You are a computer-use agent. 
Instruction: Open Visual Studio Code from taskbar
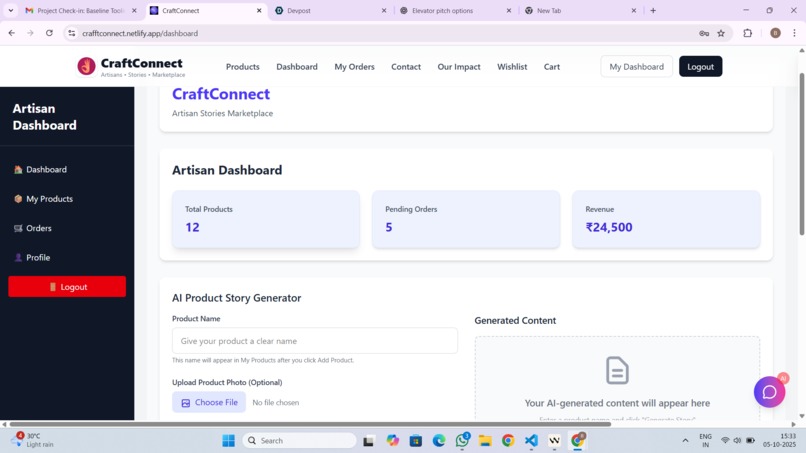pyautogui.click(x=531, y=441)
